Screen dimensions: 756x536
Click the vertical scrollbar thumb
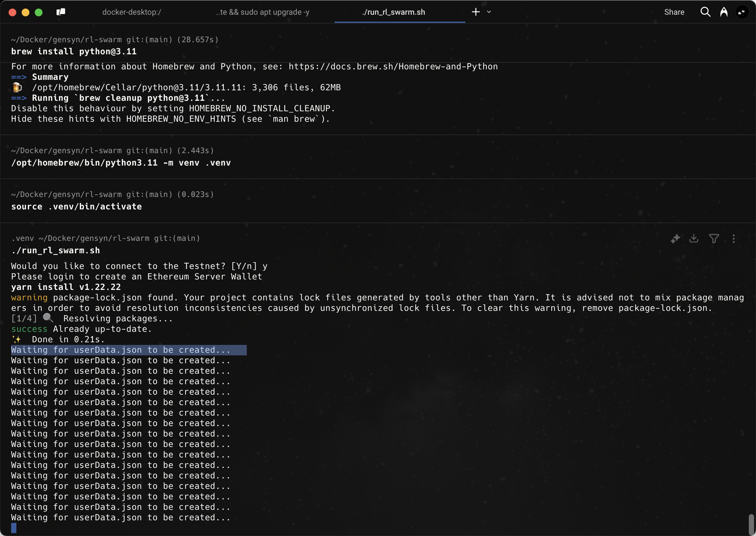click(x=751, y=524)
